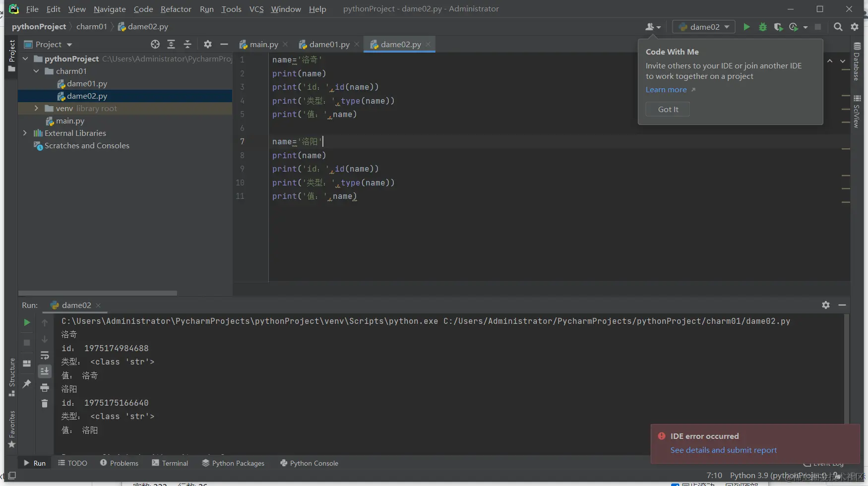Expand External Libraries tree node

coord(25,133)
